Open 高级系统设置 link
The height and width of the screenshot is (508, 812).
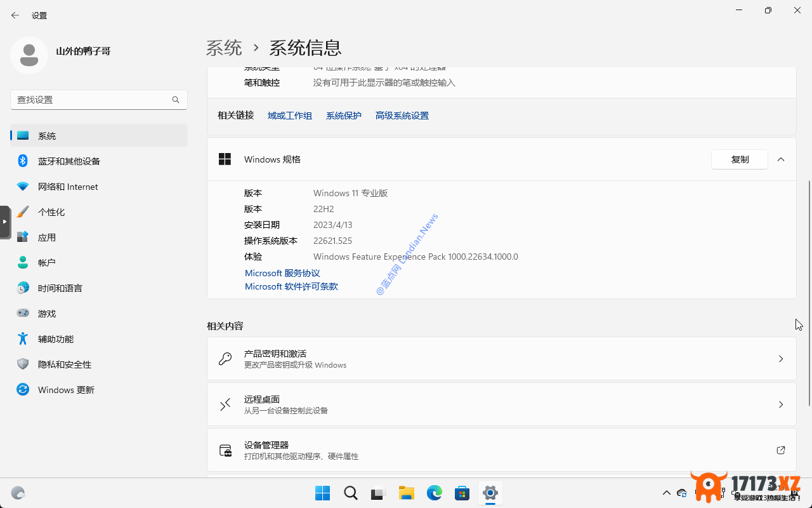[402, 116]
